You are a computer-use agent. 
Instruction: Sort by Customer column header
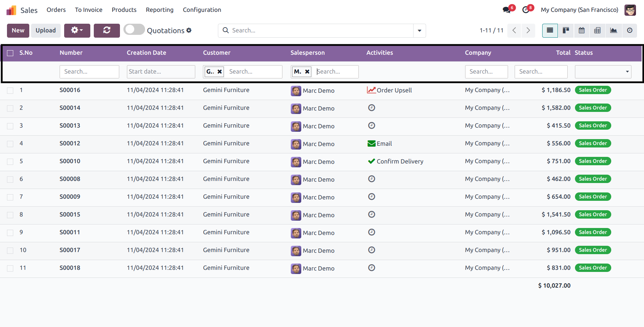point(217,53)
